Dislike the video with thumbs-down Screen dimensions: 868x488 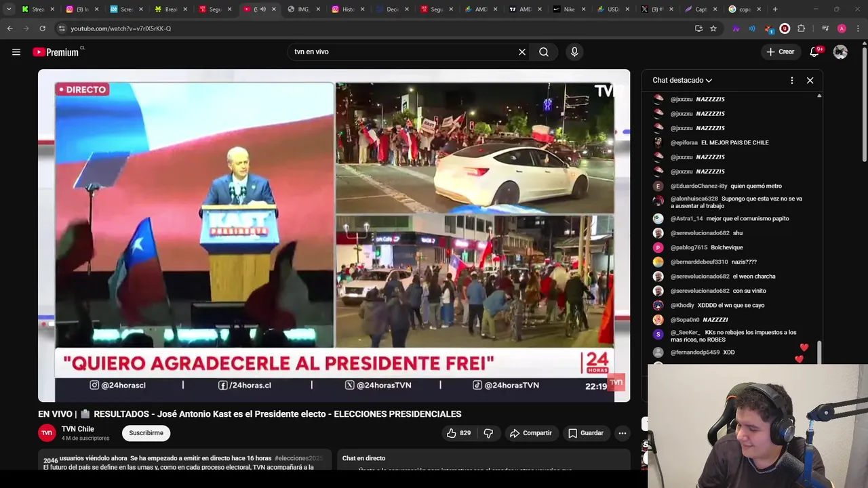point(488,433)
